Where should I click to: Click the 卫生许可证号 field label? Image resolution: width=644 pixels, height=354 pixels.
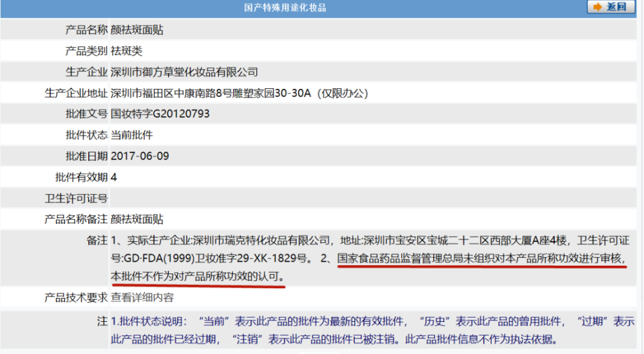(x=76, y=199)
